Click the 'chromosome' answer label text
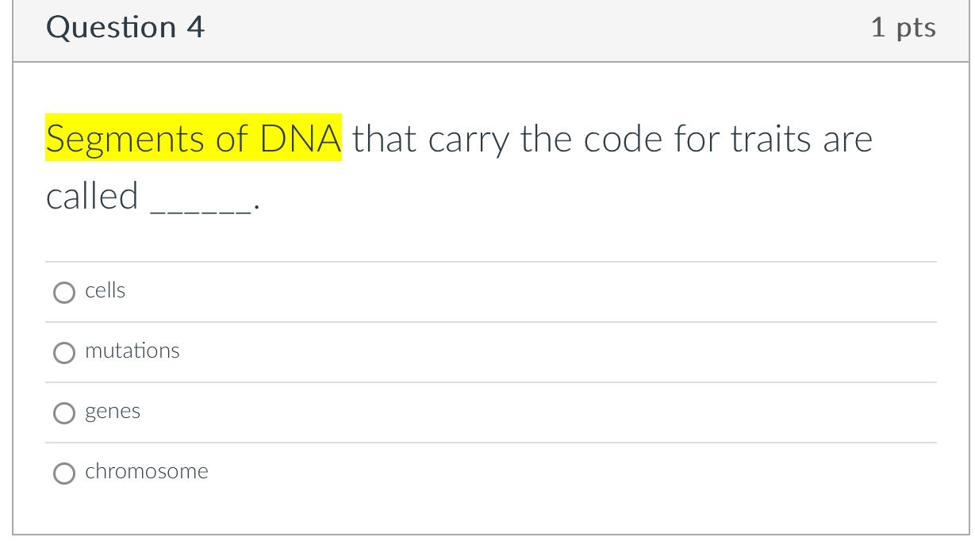 click(147, 472)
